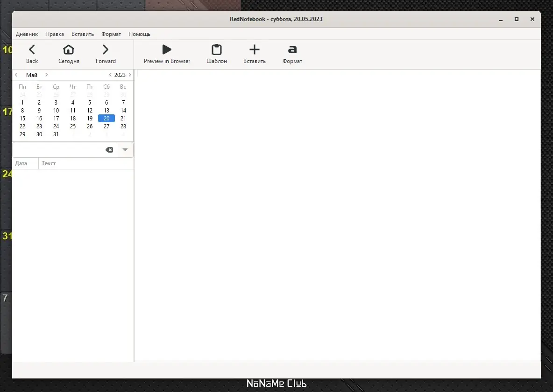Select May 24 in the calendar

pyautogui.click(x=56, y=126)
